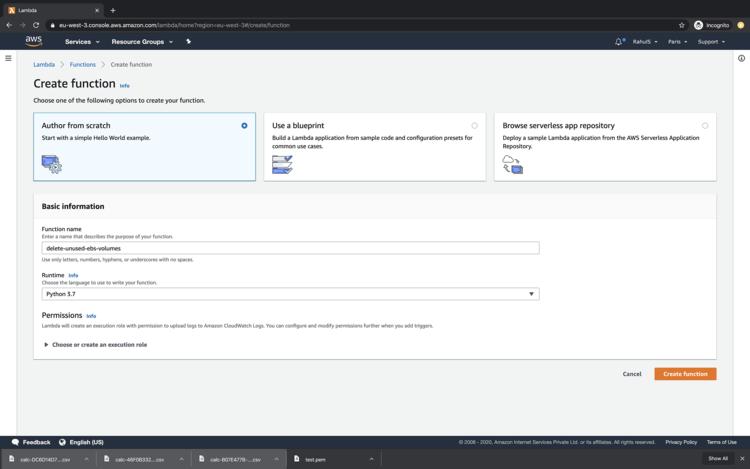Select Author from scratch option

[x=244, y=126]
